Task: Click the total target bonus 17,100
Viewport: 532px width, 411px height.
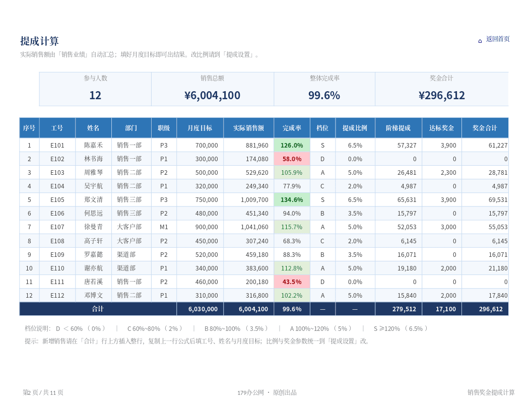Action: 446,309
